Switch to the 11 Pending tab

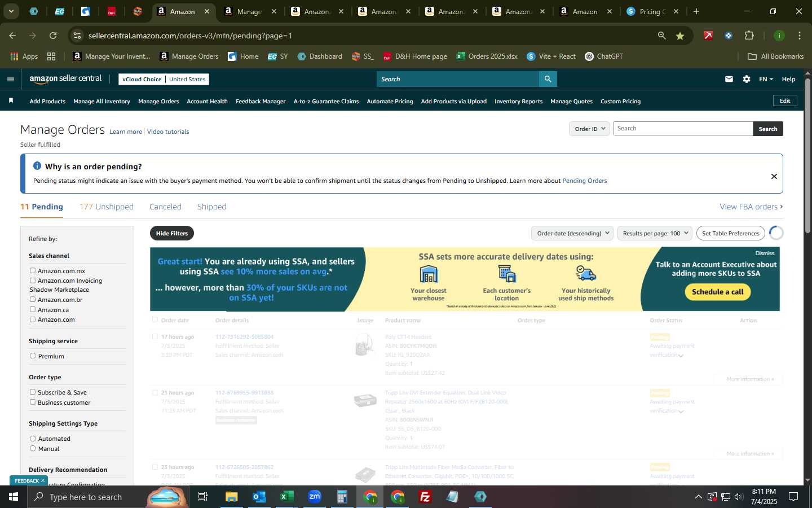42,207
